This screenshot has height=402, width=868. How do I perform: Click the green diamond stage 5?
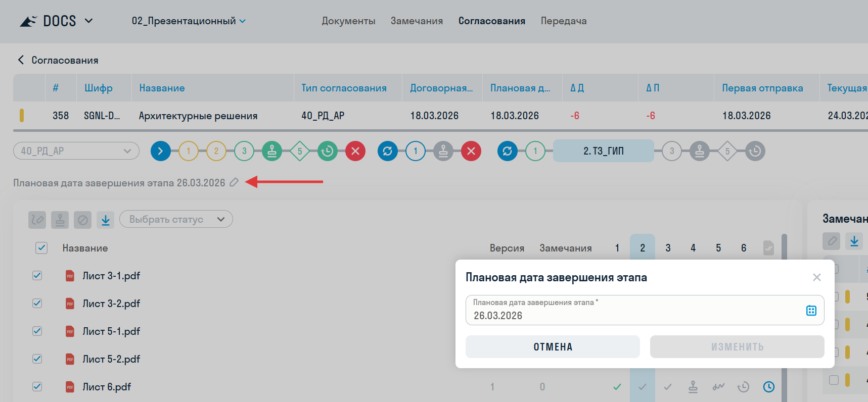click(300, 151)
